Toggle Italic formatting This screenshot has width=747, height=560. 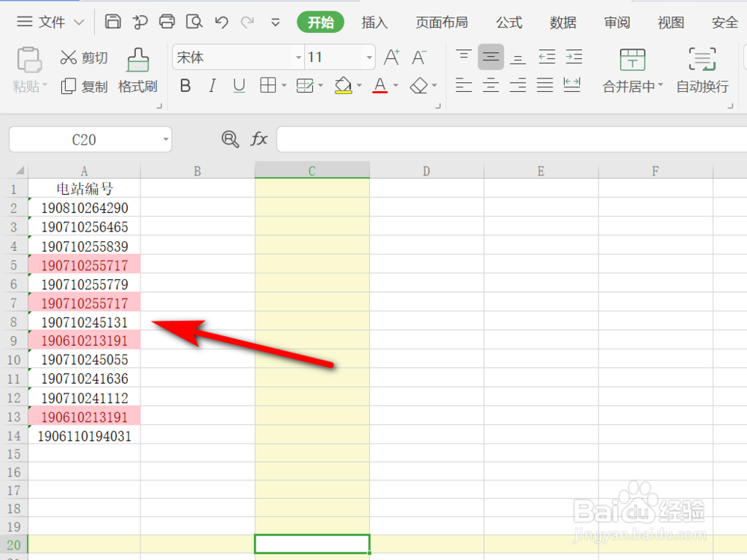coord(212,86)
